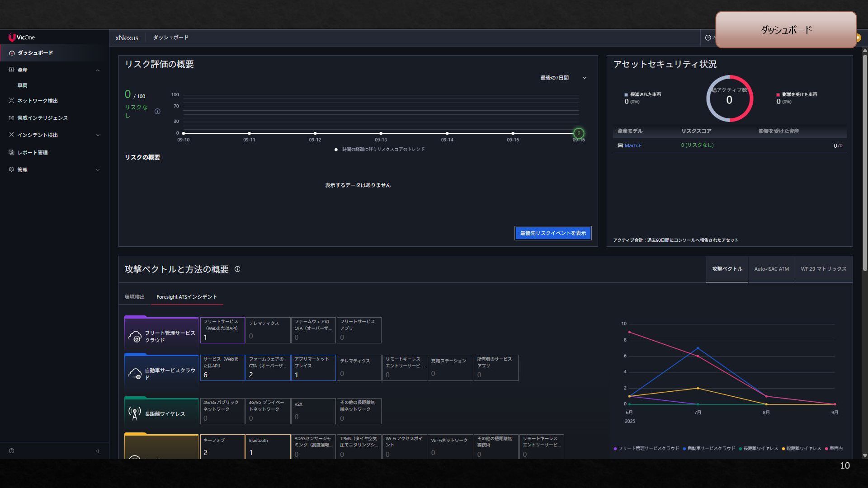This screenshot has height=488, width=868.
Task: Click info icon next to リスクなし
Action: (157, 111)
